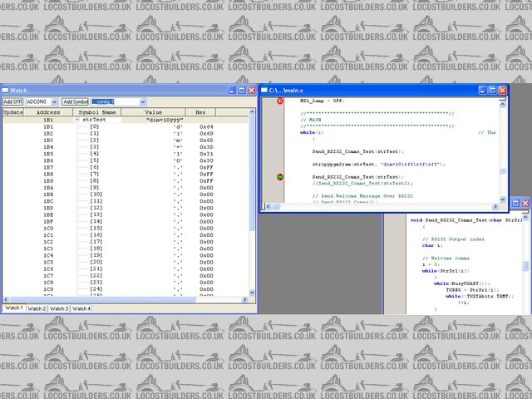The width and height of the screenshot is (532, 399).
Task: Switch to the Watch 4 tab
Action: coord(81,308)
